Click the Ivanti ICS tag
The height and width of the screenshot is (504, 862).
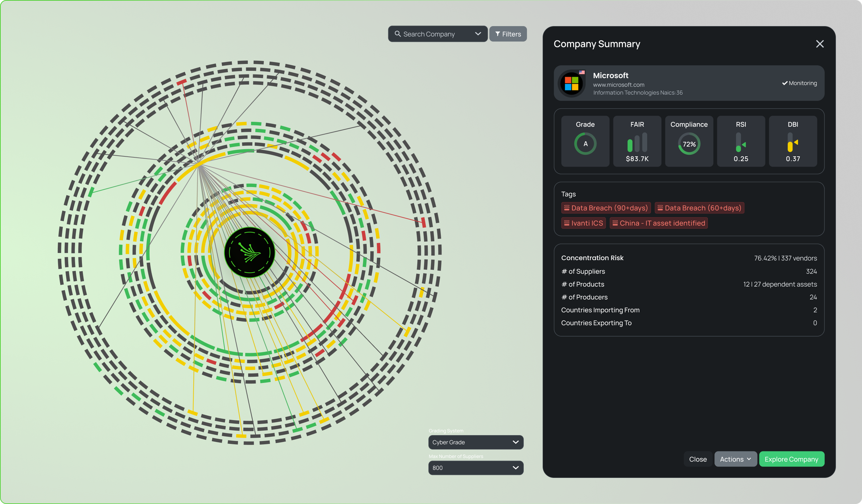pos(583,223)
